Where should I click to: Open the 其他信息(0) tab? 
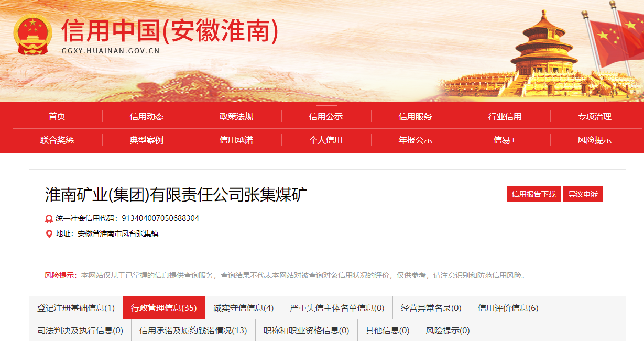[388, 330]
